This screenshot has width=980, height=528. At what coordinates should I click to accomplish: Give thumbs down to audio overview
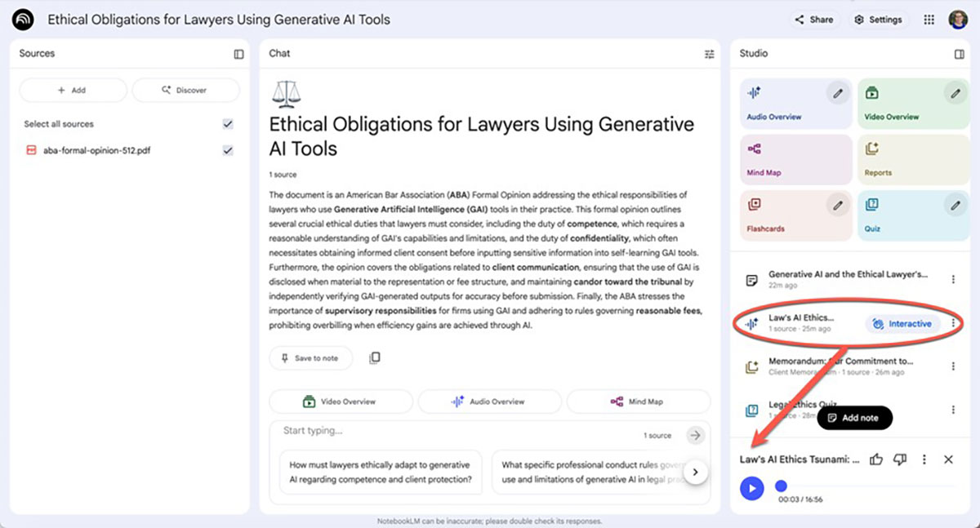coord(900,459)
